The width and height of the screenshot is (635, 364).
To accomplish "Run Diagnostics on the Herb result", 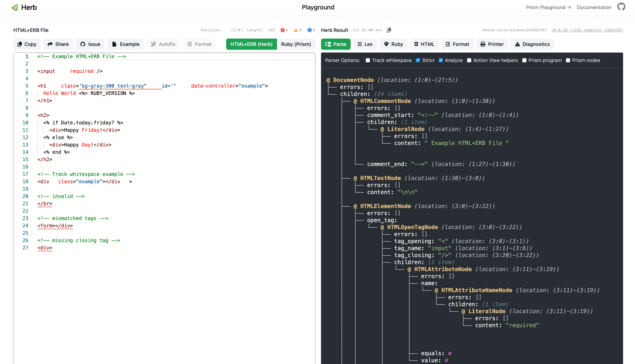I will [x=532, y=44].
